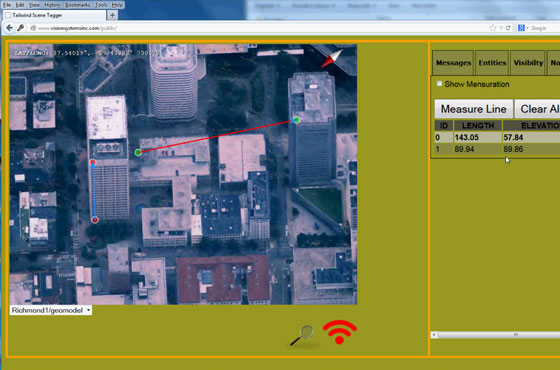The height and width of the screenshot is (370, 560).
Task: Select measurement row ID 0
Action: (497, 138)
